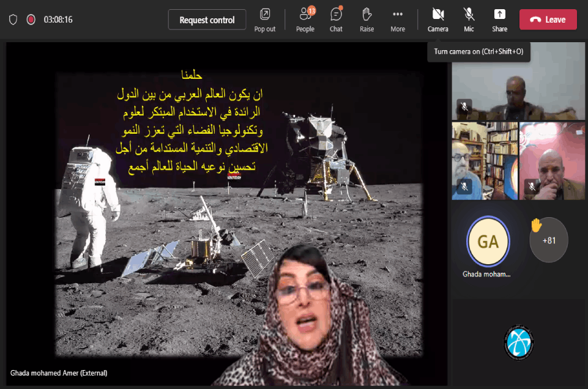Turn the Camera on

pos(438,20)
